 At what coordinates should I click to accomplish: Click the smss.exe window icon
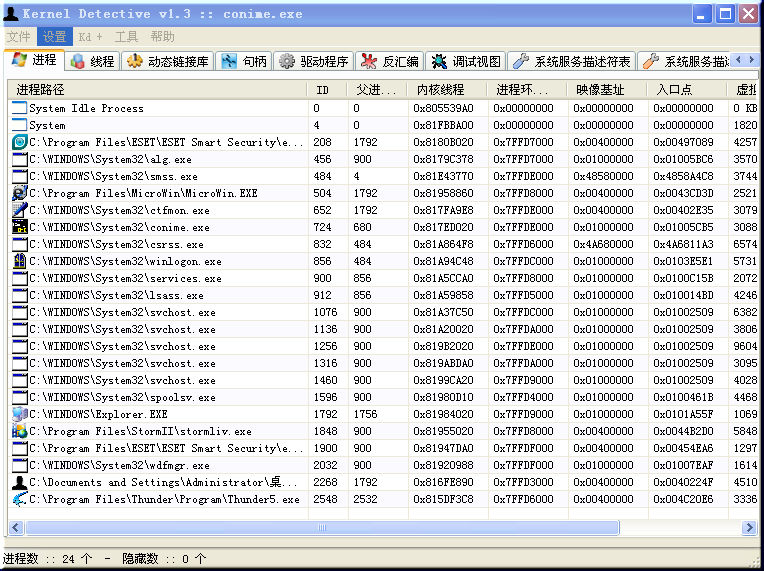pyautogui.click(x=19, y=176)
